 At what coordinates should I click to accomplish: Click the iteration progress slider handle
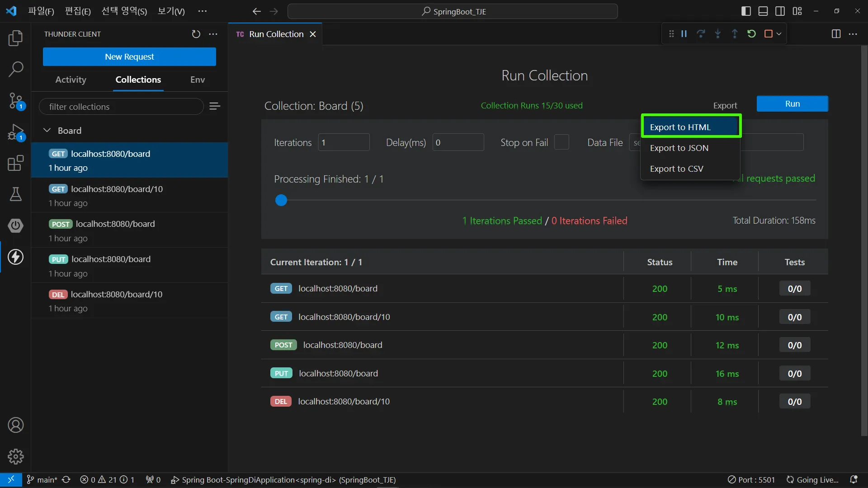pos(281,200)
